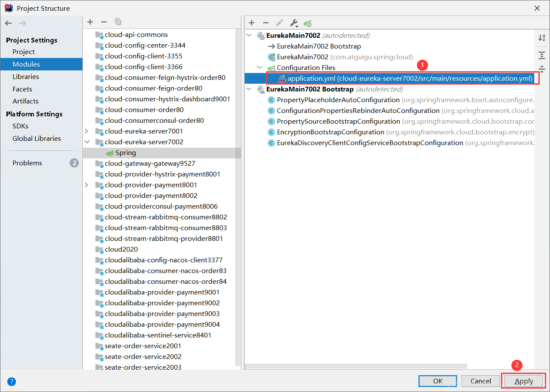
Task: Select the seate-order-service2001 module
Action: [x=143, y=346]
